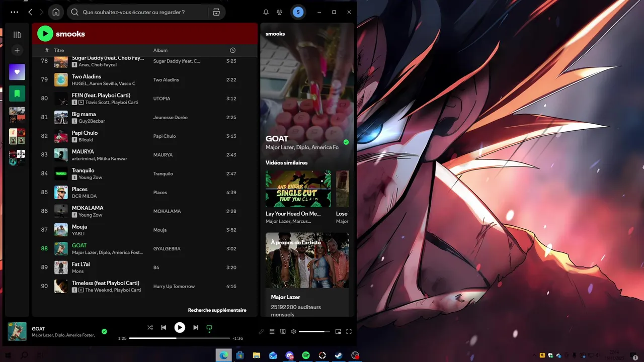Go back with the left arrow
This screenshot has width=644, height=362.
(30, 12)
